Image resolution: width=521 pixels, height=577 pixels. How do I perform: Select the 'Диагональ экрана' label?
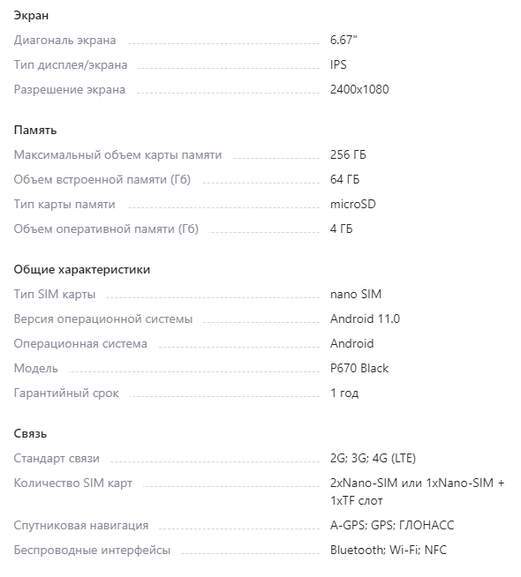pyautogui.click(x=65, y=40)
